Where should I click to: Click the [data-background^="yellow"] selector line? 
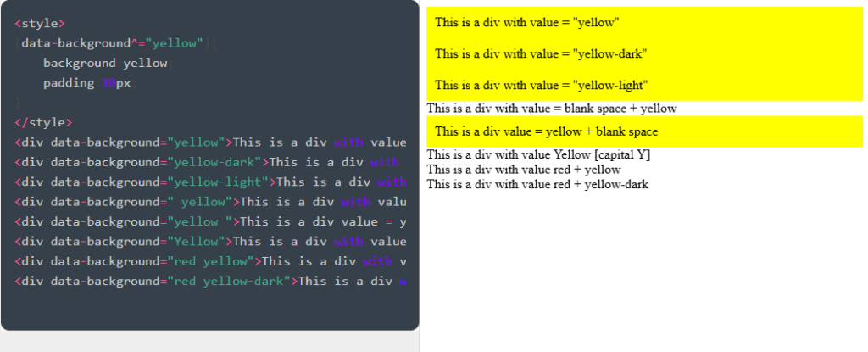click(115, 43)
